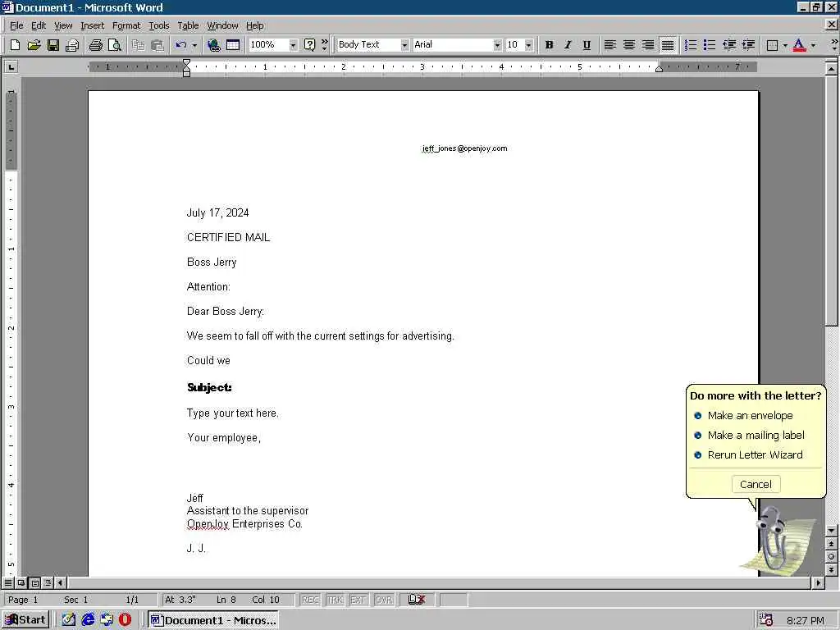This screenshot has width=840, height=630.
Task: Click right indent marker on ruler
Action: pos(660,68)
